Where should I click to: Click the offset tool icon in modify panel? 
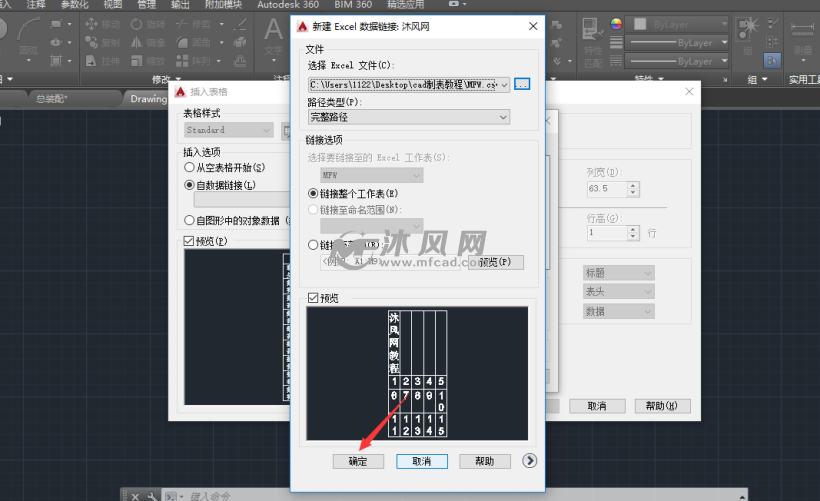(x=240, y=61)
